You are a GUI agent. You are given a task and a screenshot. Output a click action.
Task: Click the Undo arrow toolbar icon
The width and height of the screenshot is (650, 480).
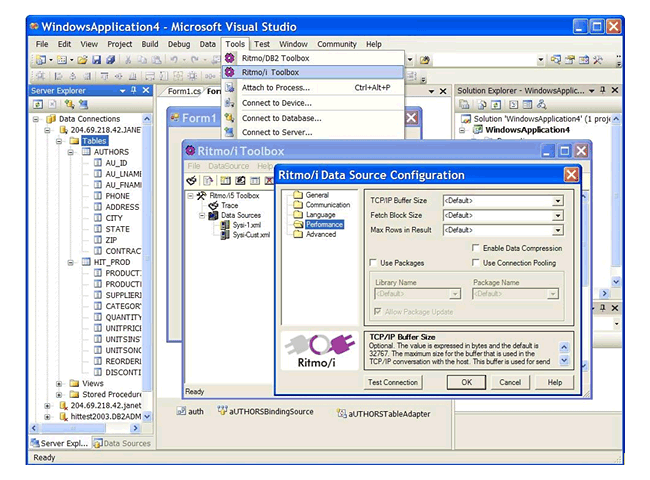[174, 60]
